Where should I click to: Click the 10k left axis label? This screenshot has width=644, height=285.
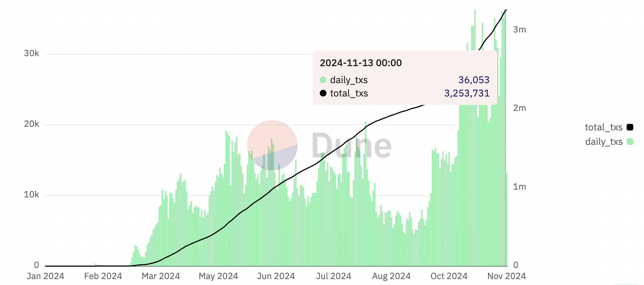click(x=31, y=194)
